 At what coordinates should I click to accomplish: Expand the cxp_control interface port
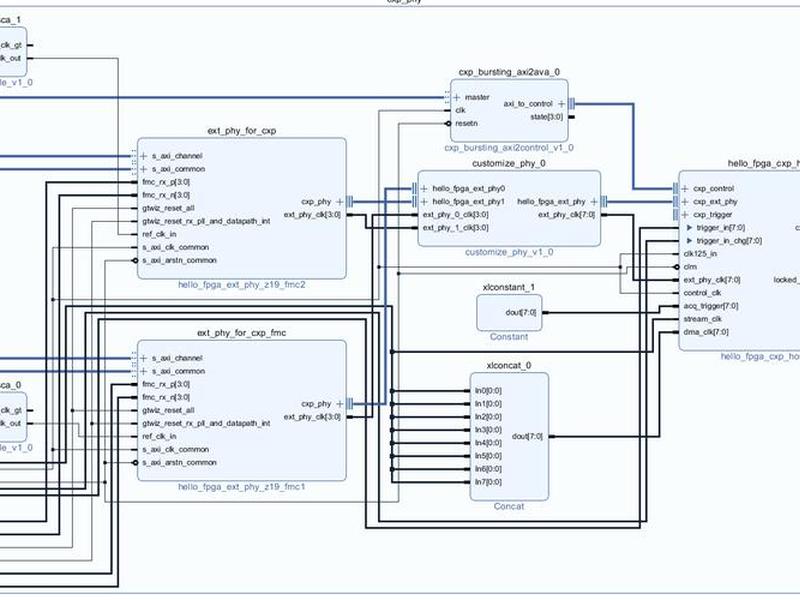(685, 188)
